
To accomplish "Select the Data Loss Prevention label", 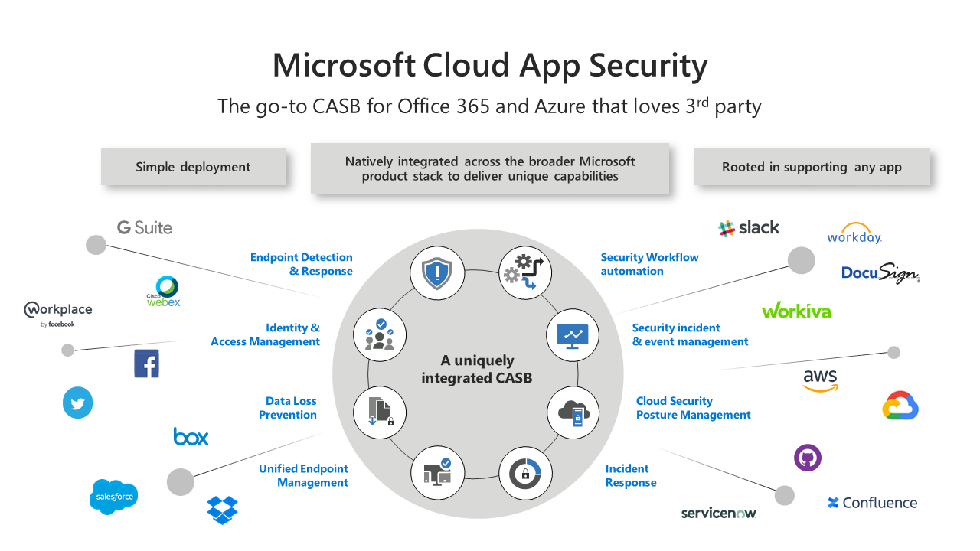I will [x=290, y=408].
